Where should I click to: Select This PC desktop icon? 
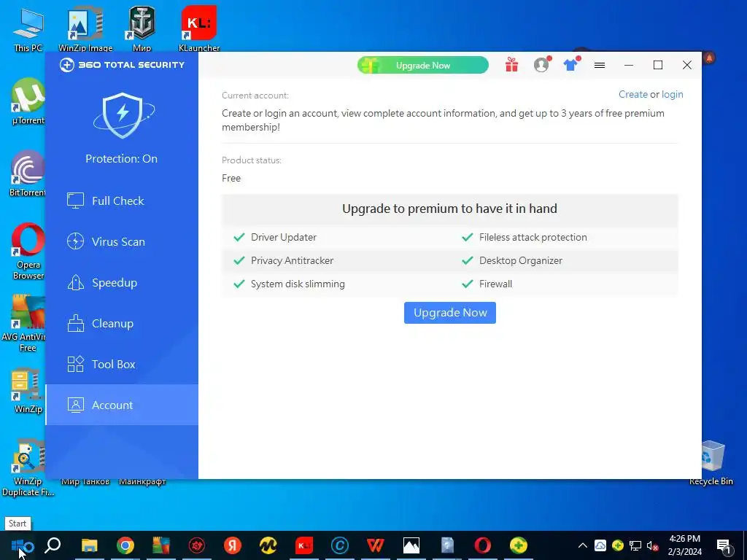pyautogui.click(x=28, y=29)
